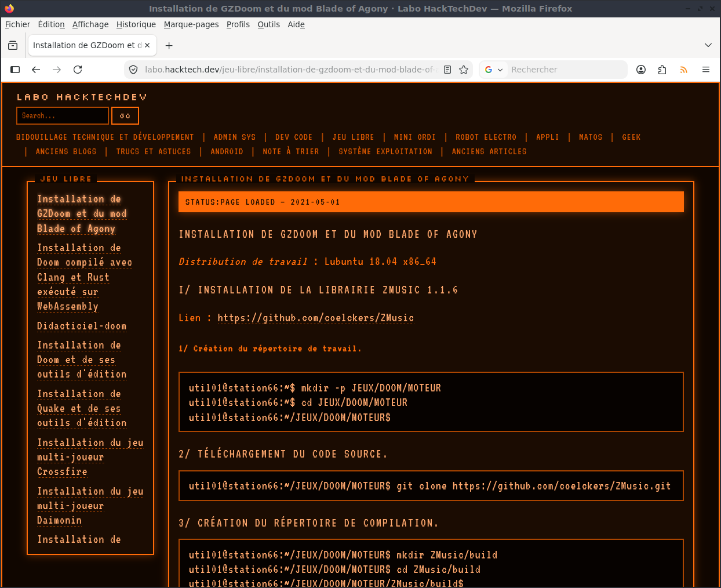
Task: Bookmark this page with the star icon
Action: tap(464, 70)
